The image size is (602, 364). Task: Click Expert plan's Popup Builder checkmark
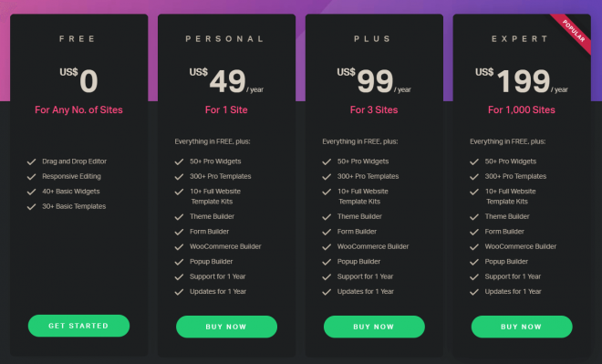pyautogui.click(x=474, y=262)
